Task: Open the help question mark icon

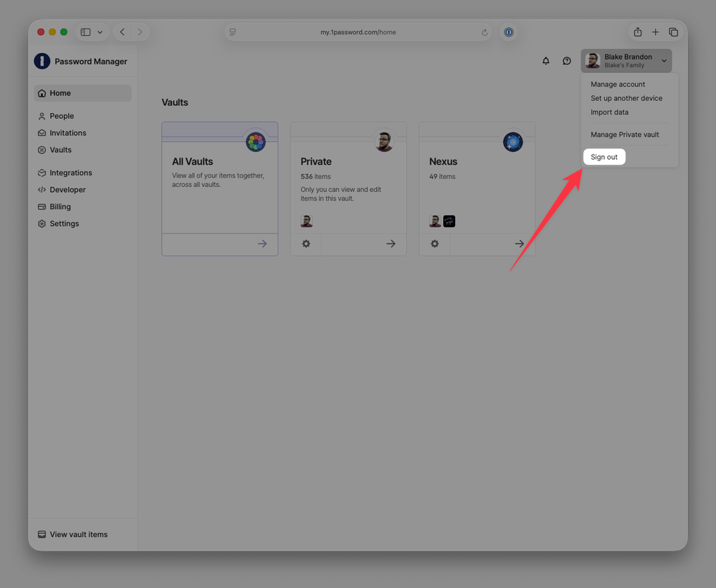Action: point(566,61)
